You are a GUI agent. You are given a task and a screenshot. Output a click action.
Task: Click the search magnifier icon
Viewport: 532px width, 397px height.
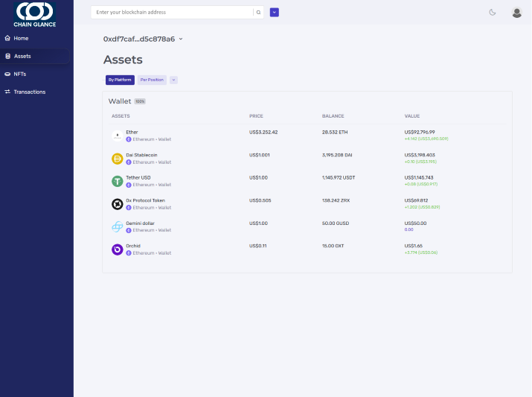coord(258,13)
